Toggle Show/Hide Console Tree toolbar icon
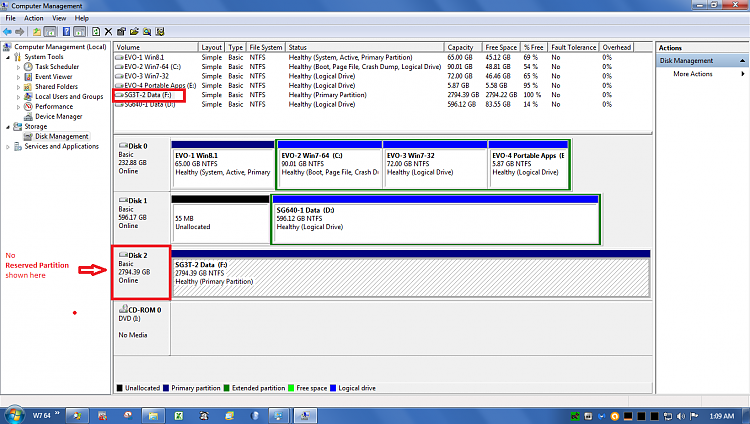 click(50, 32)
